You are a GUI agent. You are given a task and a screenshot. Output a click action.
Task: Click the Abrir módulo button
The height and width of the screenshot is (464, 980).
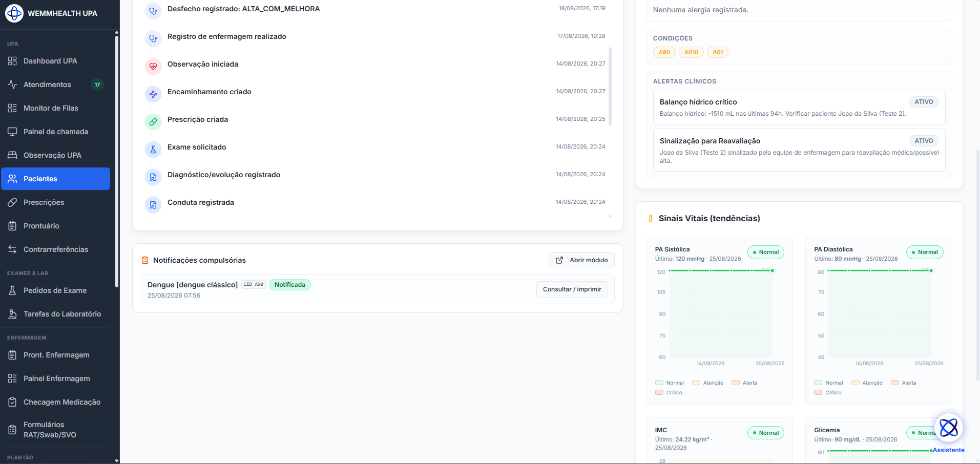pos(581,260)
